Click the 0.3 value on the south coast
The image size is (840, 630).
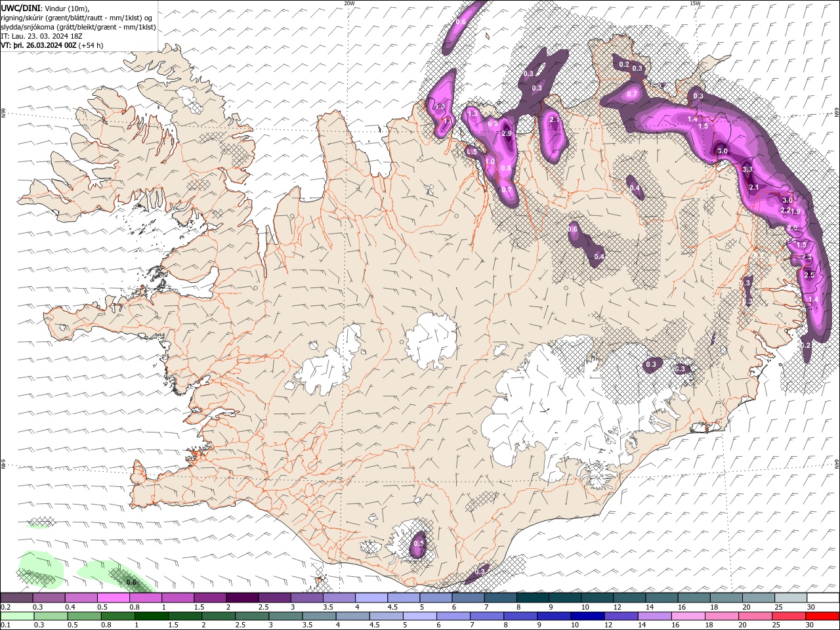click(x=479, y=572)
